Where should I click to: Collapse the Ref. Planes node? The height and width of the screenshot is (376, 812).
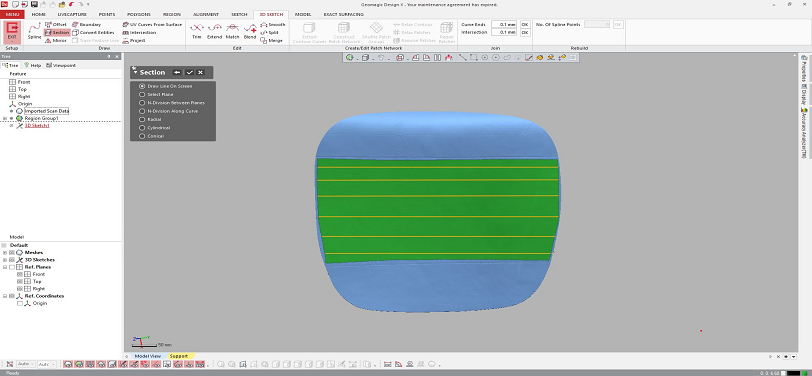point(5,267)
